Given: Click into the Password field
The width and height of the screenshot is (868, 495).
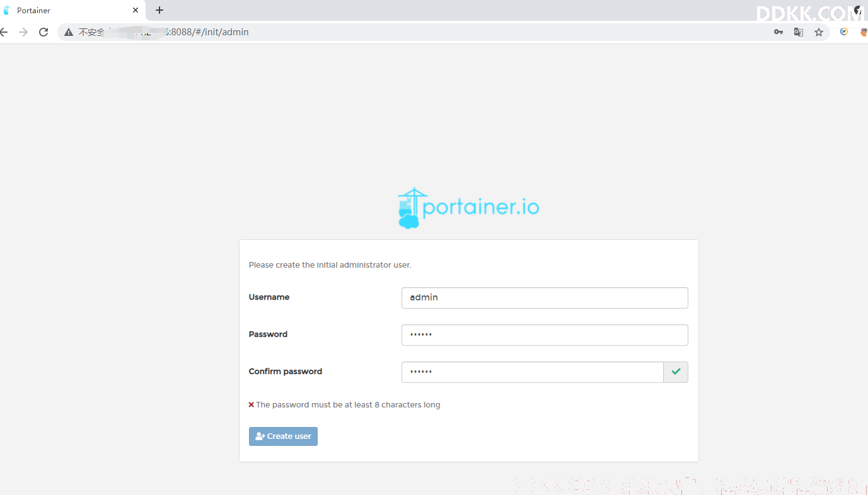Looking at the screenshot, I should tap(545, 335).
